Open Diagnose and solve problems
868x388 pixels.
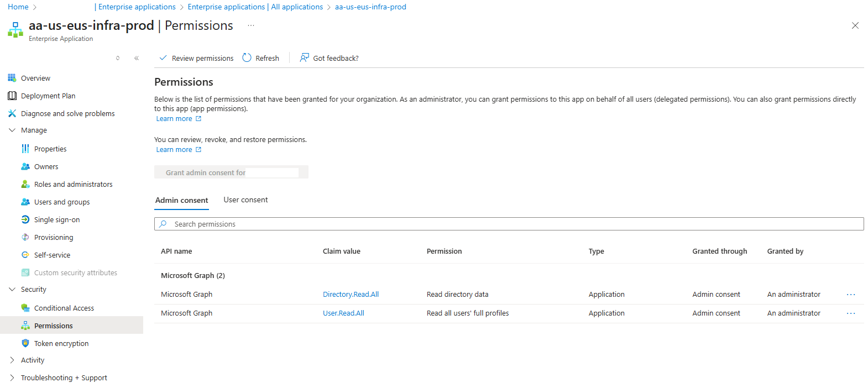[x=67, y=114]
